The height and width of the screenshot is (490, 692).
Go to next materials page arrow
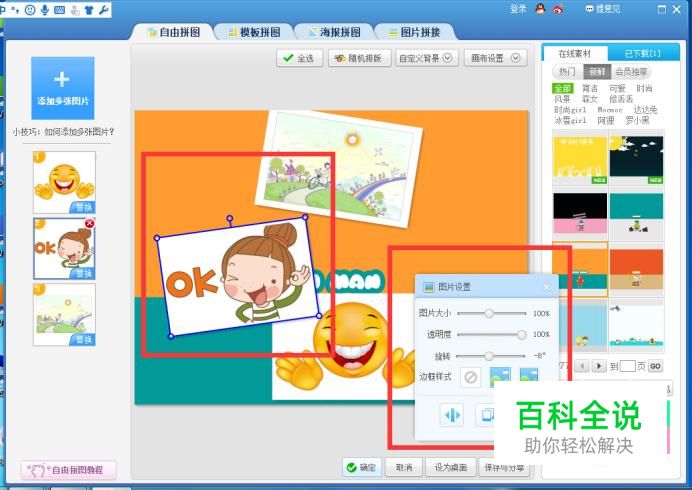598,366
